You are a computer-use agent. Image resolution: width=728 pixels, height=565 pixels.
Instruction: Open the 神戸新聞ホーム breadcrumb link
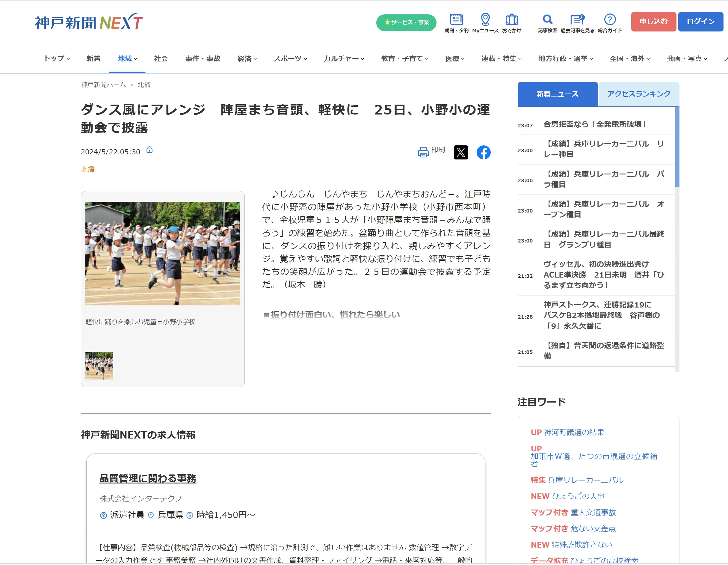click(x=103, y=85)
